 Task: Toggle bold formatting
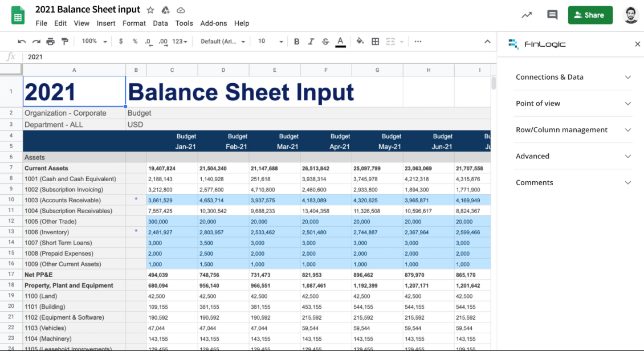296,42
